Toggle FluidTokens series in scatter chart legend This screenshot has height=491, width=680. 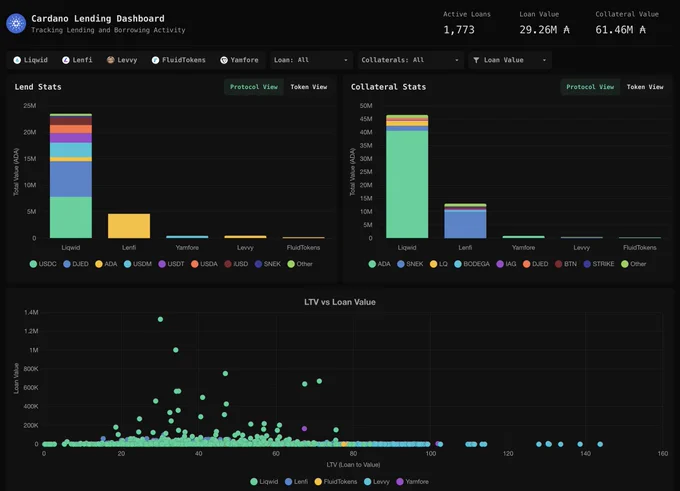tap(336, 481)
